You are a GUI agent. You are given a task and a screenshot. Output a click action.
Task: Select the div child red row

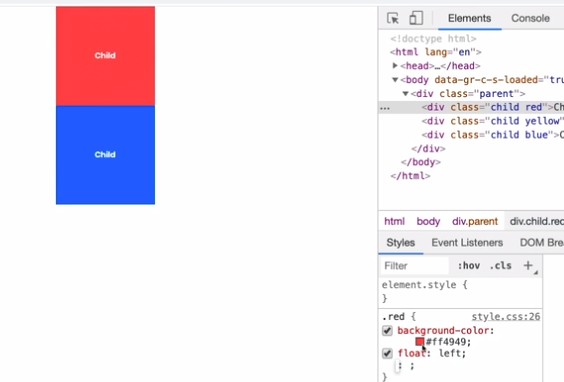471,107
